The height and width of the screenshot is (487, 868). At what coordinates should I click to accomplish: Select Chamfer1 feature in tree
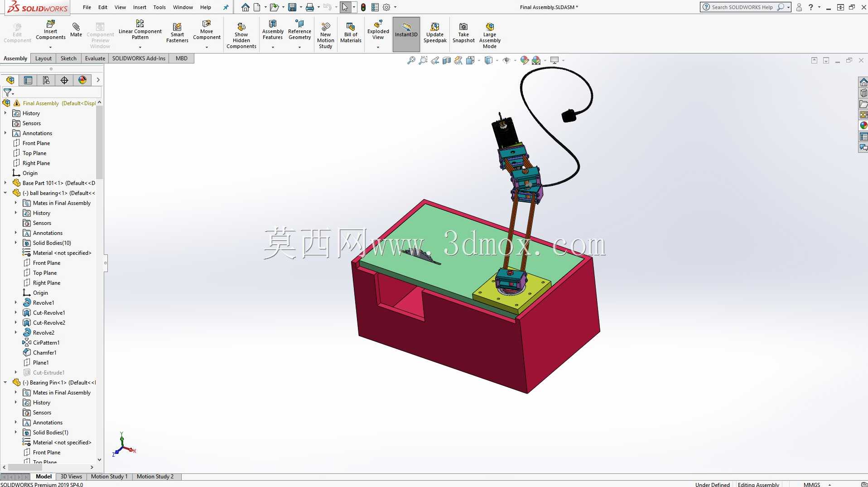pyautogui.click(x=44, y=353)
